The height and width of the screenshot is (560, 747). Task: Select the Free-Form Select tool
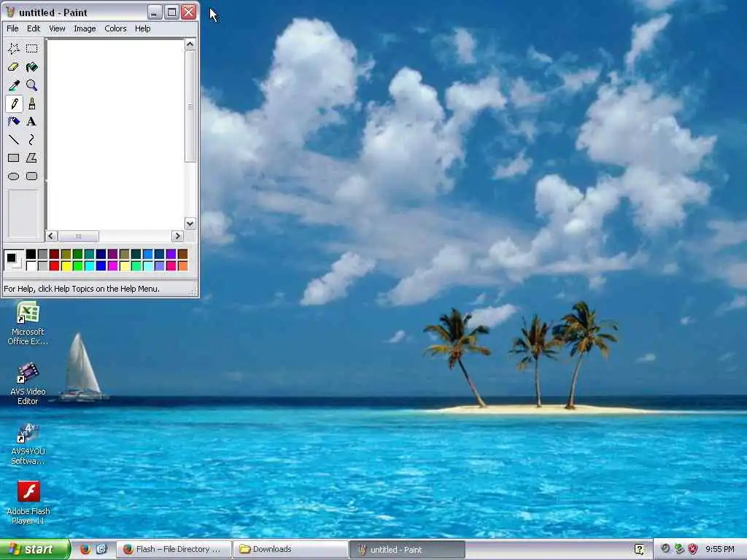pos(13,48)
